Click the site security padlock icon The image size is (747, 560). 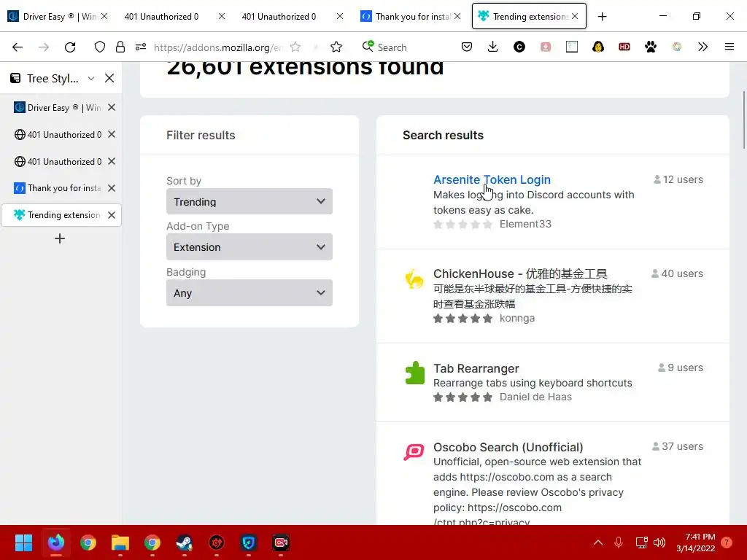[x=120, y=47]
